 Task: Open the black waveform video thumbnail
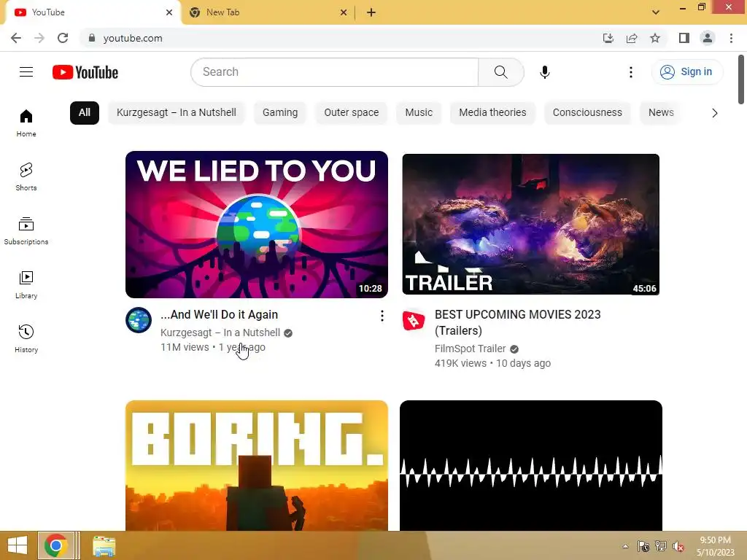(531, 465)
